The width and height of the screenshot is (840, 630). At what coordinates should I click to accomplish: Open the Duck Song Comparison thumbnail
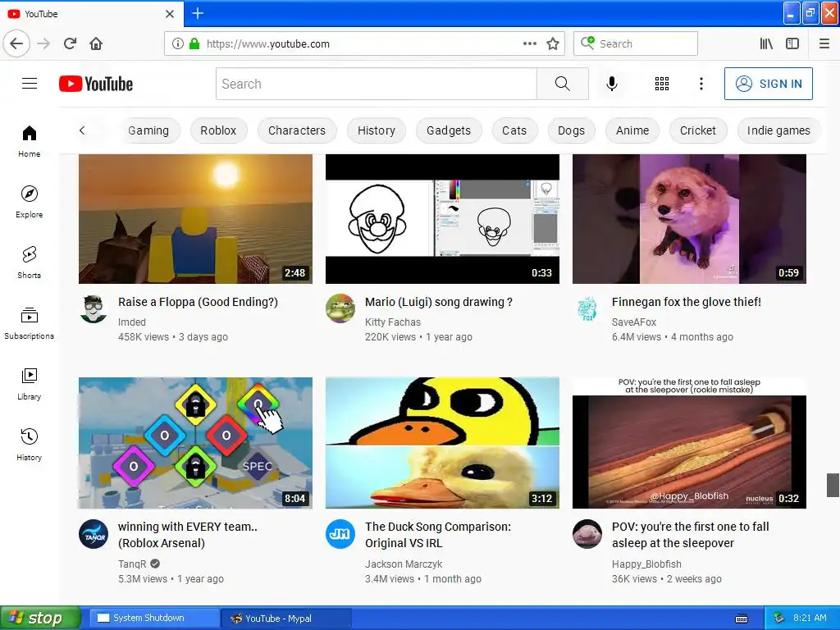(x=442, y=443)
